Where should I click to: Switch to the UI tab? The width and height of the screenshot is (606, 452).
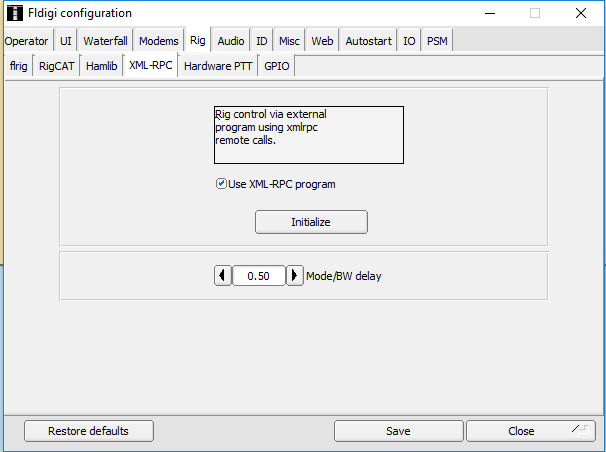pyautogui.click(x=66, y=41)
